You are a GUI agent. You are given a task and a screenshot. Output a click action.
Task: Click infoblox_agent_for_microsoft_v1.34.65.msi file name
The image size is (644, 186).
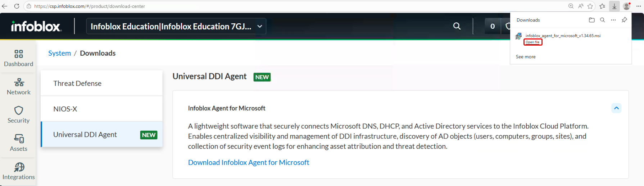pos(563,36)
